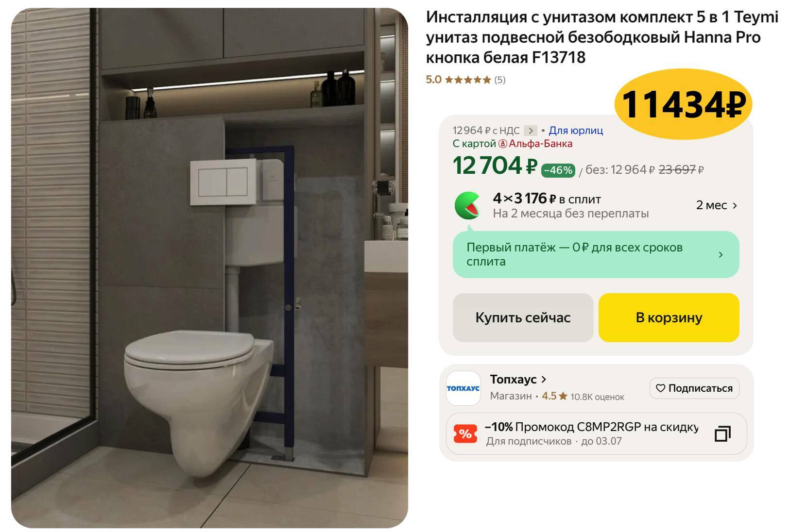790x532 pixels.
Task: Click the red percent discount icon
Action: coord(465,433)
